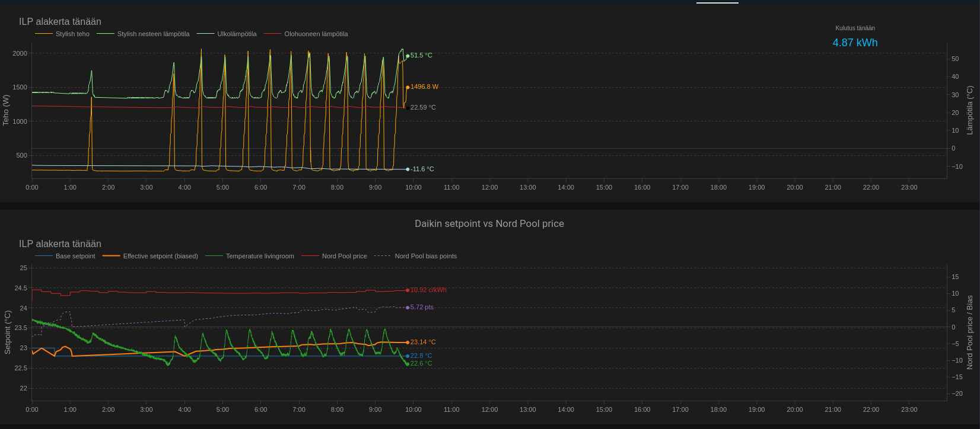Click the 4.87 kWh consumption value
The height and width of the screenshot is (429, 980).
pos(855,43)
